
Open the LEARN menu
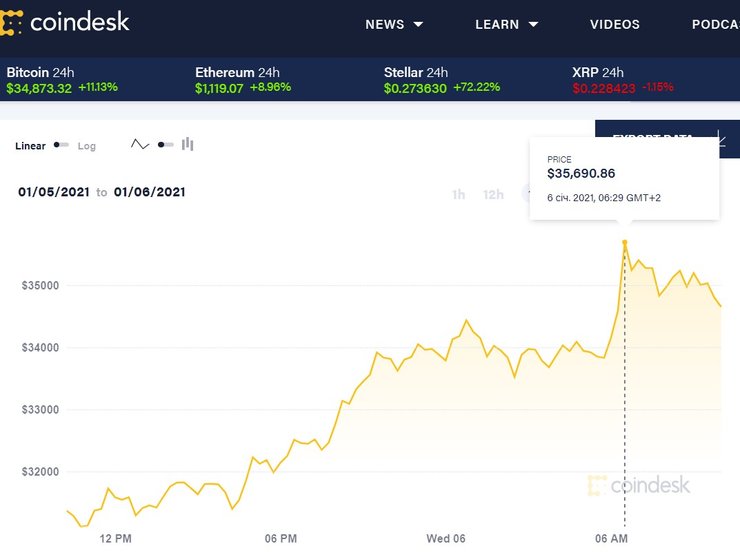click(497, 24)
